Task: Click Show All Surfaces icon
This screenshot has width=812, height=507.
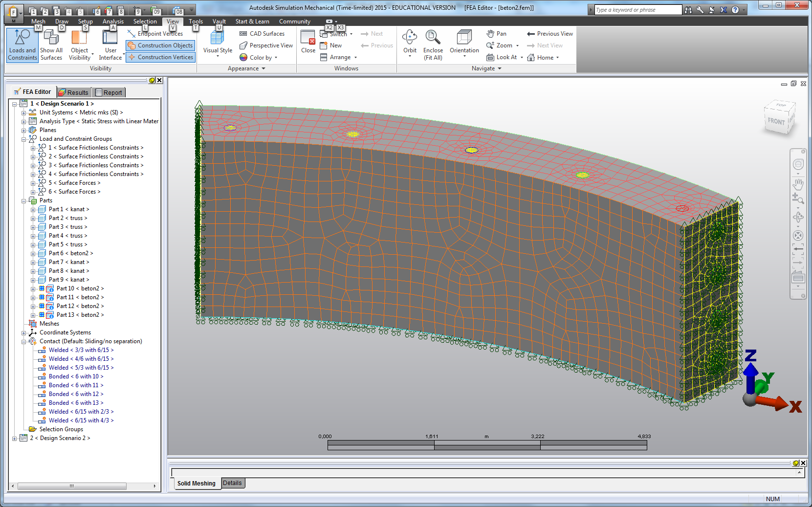Action: tap(51, 38)
